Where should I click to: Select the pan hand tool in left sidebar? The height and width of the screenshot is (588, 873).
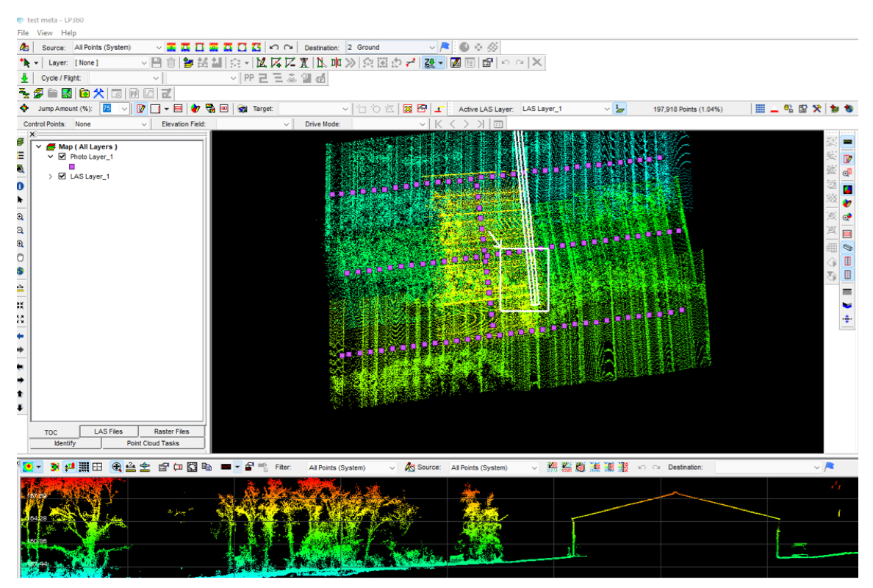click(x=20, y=257)
